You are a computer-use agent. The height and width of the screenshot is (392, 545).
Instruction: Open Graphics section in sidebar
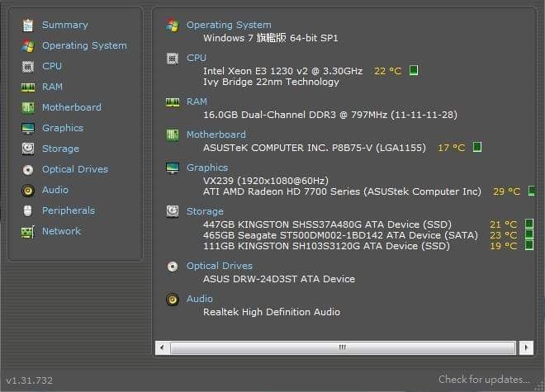63,128
